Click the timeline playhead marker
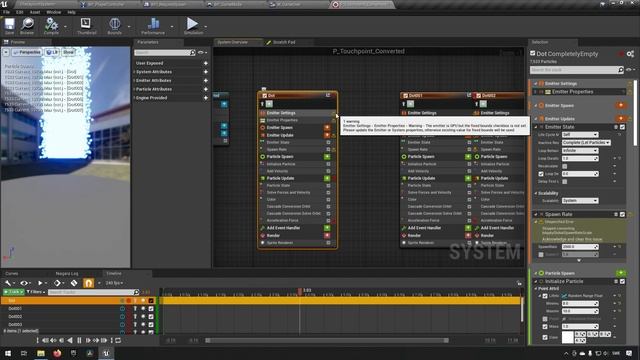640x360 pixels. (300, 291)
